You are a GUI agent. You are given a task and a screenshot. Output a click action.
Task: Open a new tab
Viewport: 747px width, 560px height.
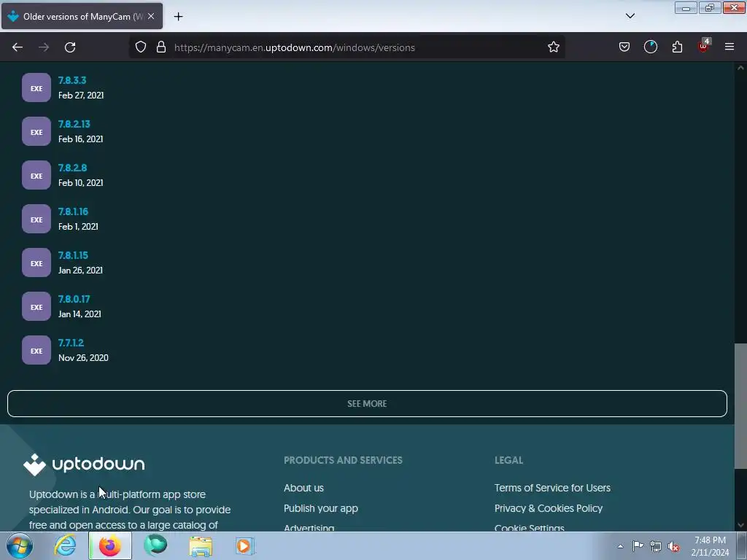click(178, 17)
